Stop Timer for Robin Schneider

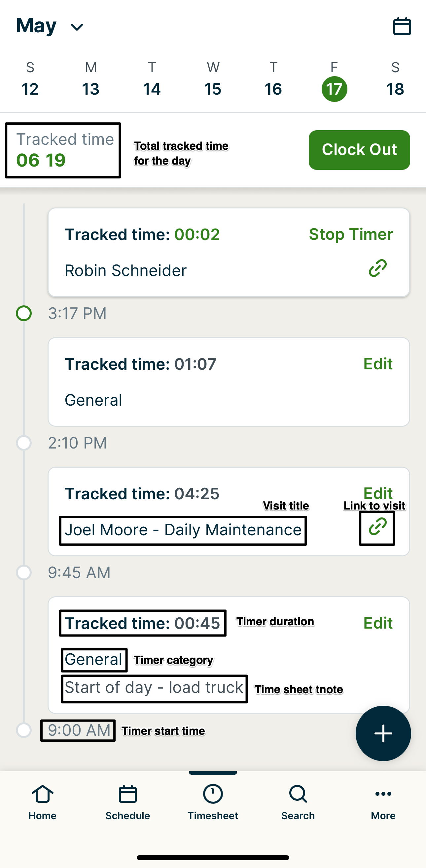tap(351, 234)
